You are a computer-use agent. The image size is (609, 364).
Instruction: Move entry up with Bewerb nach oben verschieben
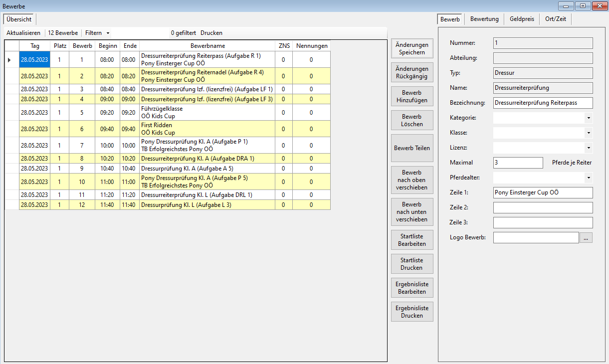pos(411,180)
